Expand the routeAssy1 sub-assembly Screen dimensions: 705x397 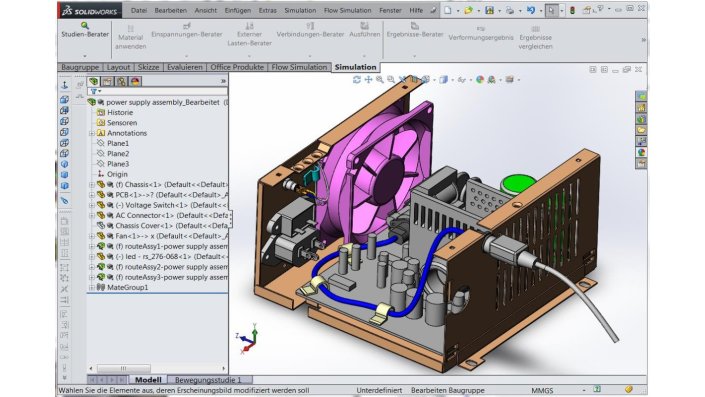pyautogui.click(x=92, y=246)
